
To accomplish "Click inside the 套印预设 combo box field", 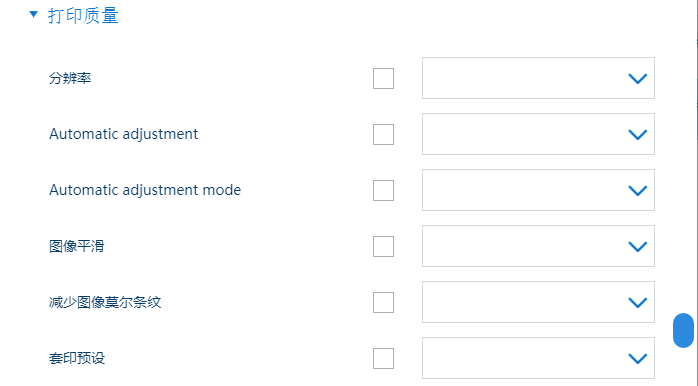I will (x=538, y=358).
